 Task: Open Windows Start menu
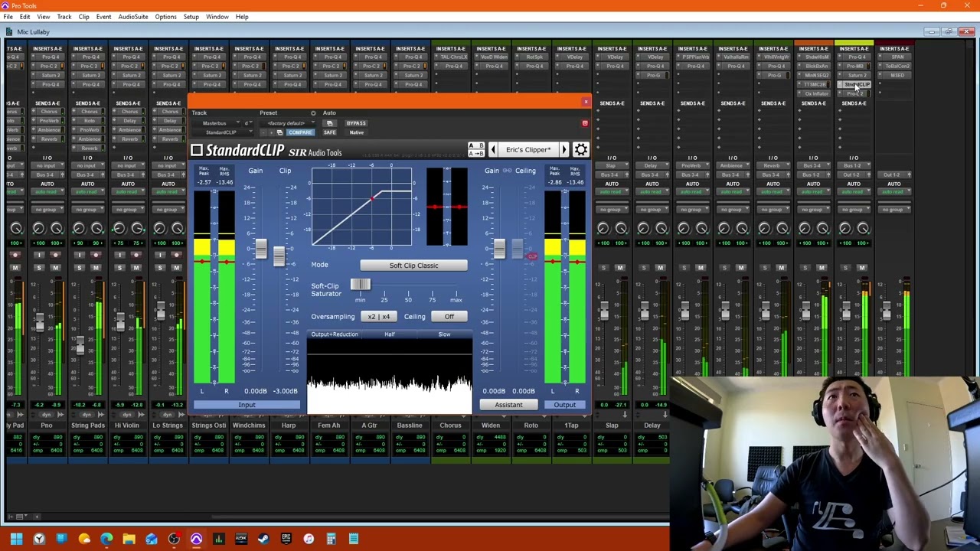tap(16, 539)
